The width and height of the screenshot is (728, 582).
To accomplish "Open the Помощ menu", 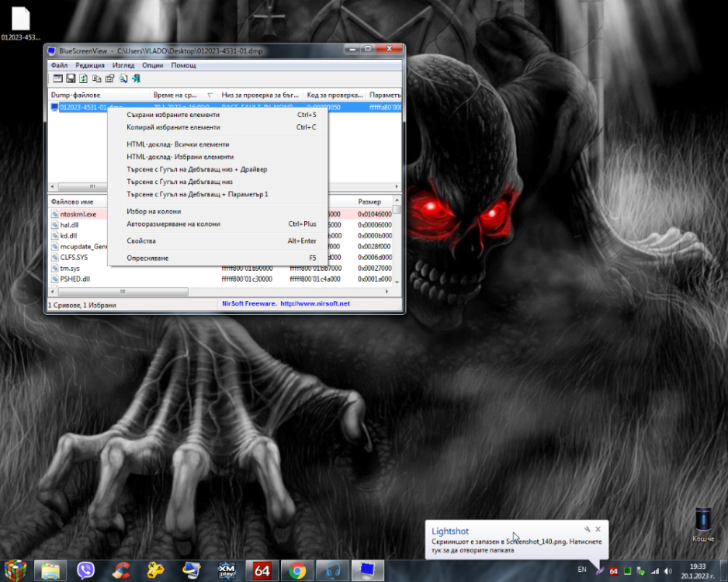I will click(x=183, y=65).
